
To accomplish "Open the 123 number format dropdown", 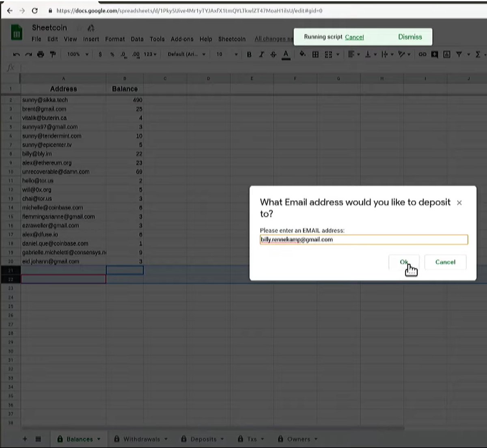I will coord(150,54).
